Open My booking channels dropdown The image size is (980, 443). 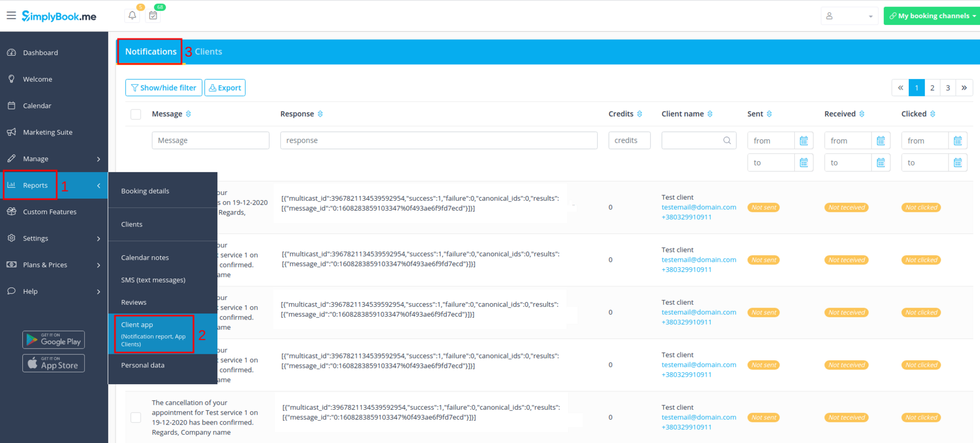tap(932, 16)
